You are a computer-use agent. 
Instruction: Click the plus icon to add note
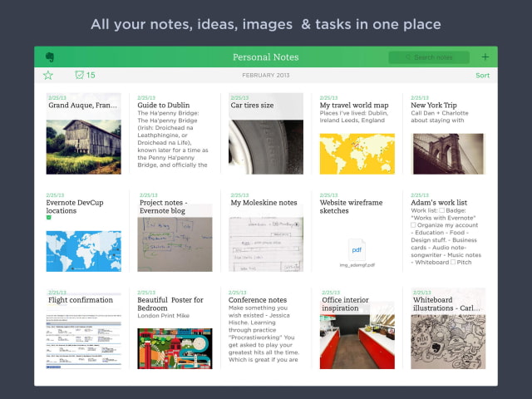[x=485, y=57]
